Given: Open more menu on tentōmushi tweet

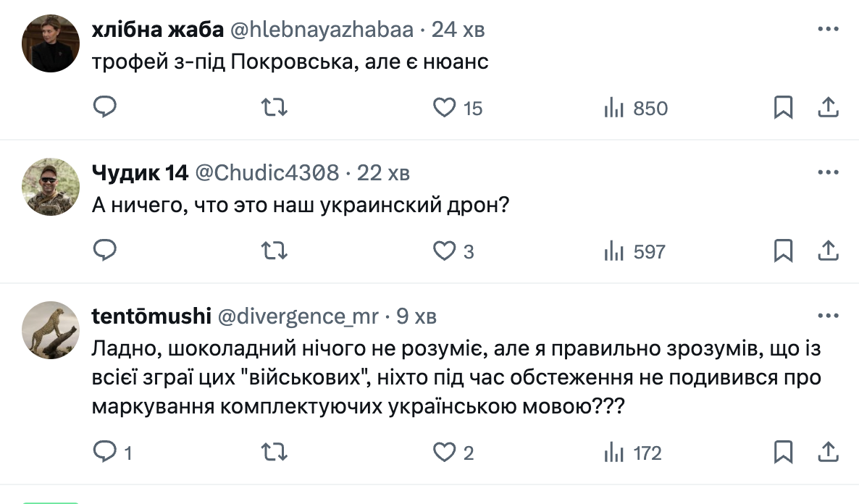Looking at the screenshot, I should pyautogui.click(x=827, y=316).
